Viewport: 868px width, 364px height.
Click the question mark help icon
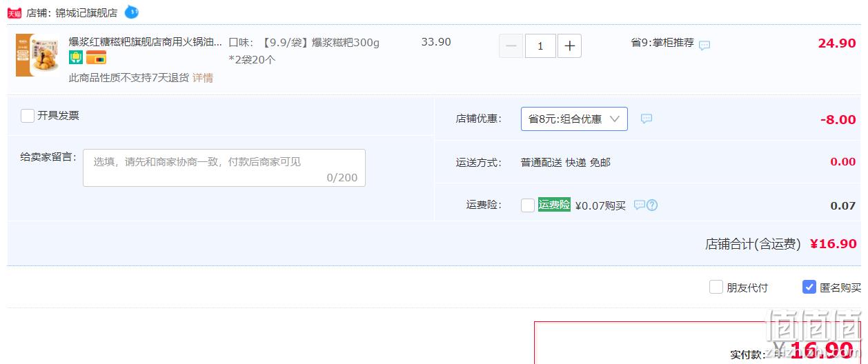click(652, 205)
